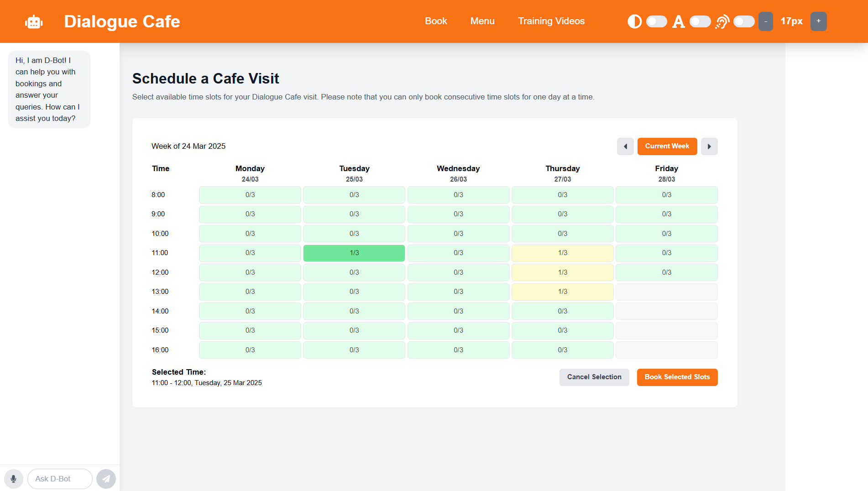Click the microphone voice input icon
The image size is (868, 491).
point(14,479)
